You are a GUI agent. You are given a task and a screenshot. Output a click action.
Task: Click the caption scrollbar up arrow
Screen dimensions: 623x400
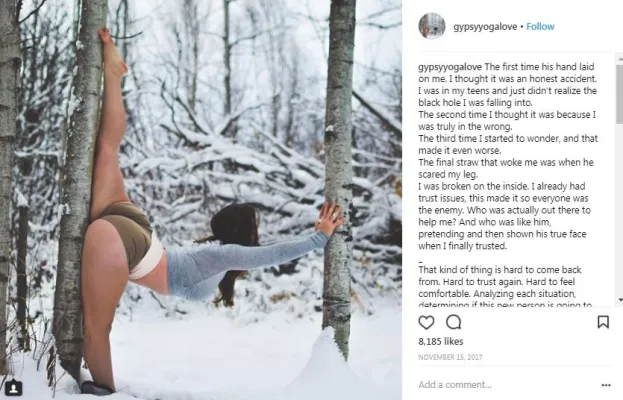[620, 59]
